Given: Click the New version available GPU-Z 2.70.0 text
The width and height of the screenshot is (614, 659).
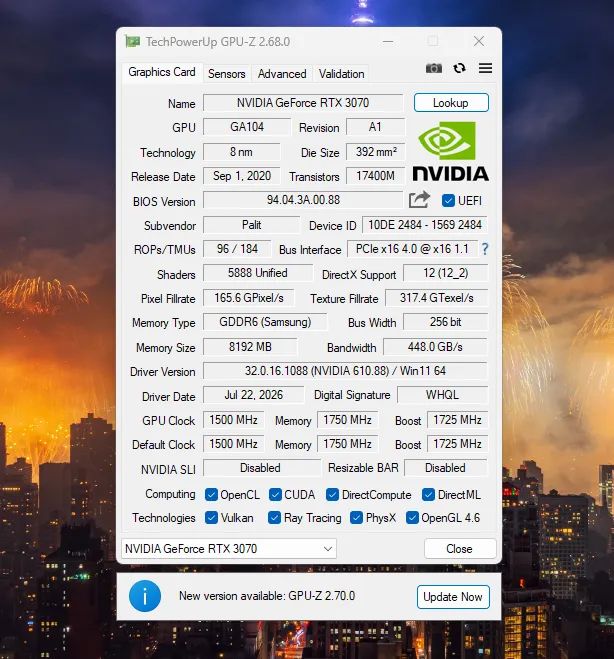Looking at the screenshot, I should pos(267,596).
